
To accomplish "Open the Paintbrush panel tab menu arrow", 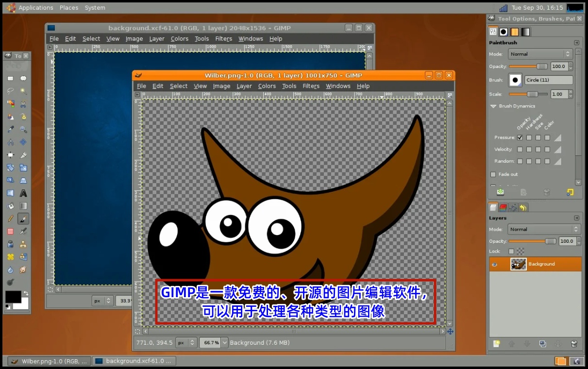I will tap(576, 43).
